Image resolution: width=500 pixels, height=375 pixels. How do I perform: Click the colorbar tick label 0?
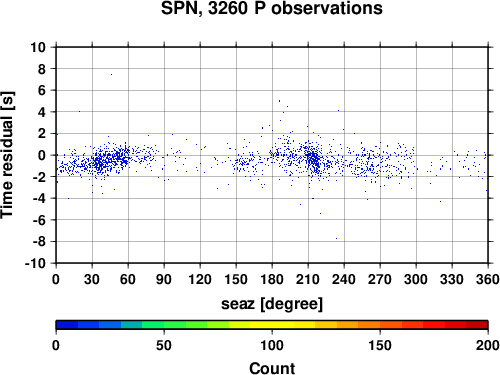coord(56,345)
